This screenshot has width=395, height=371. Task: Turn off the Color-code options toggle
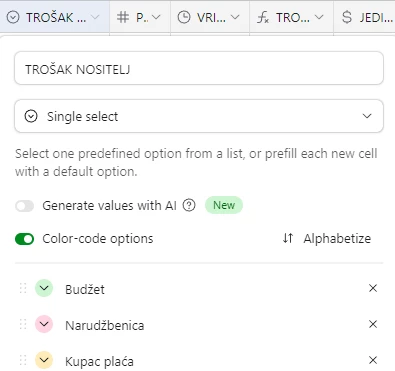(24, 239)
